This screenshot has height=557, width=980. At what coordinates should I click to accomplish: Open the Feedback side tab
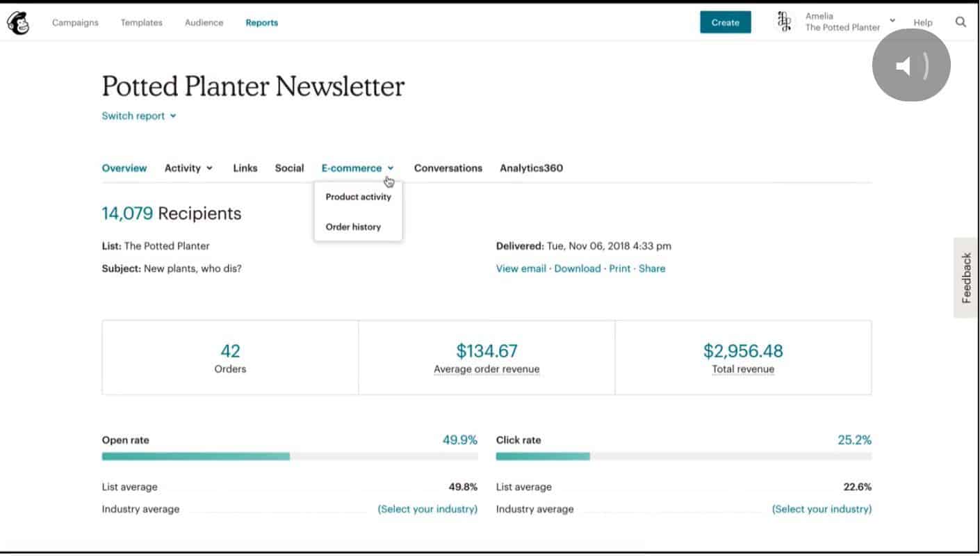pos(966,277)
